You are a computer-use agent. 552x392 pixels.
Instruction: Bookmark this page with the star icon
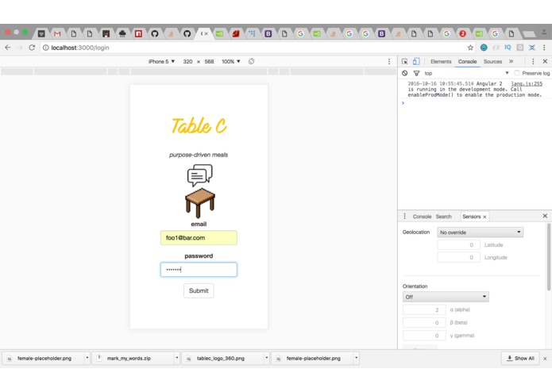pyautogui.click(x=470, y=48)
